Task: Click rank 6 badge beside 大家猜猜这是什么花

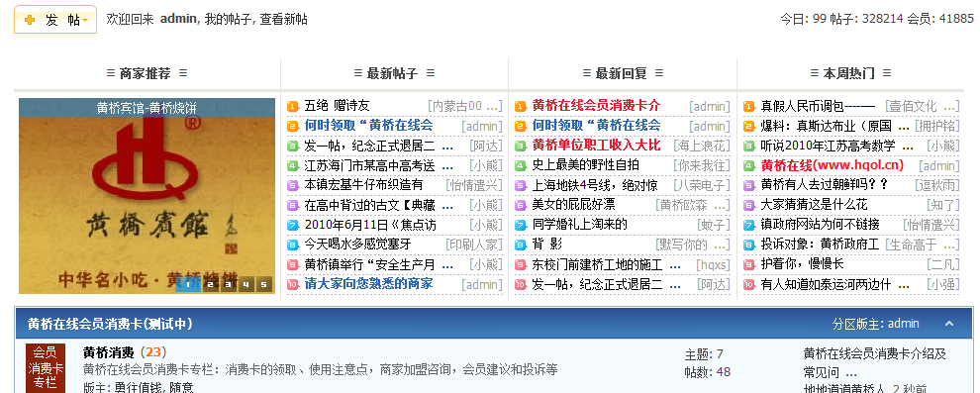Action: click(749, 206)
